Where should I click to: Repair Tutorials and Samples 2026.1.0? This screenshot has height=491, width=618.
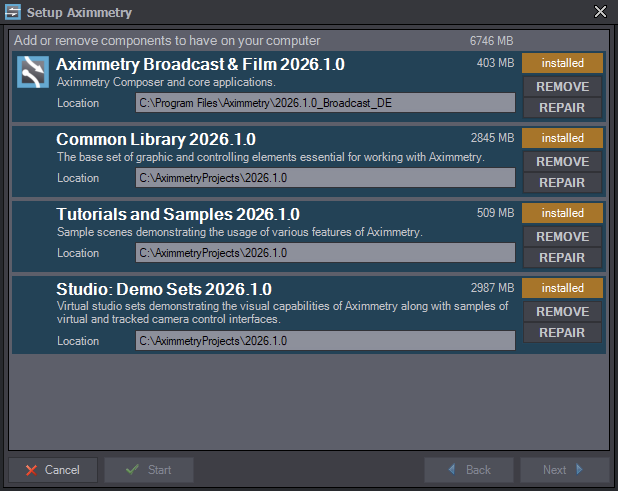tap(562, 258)
